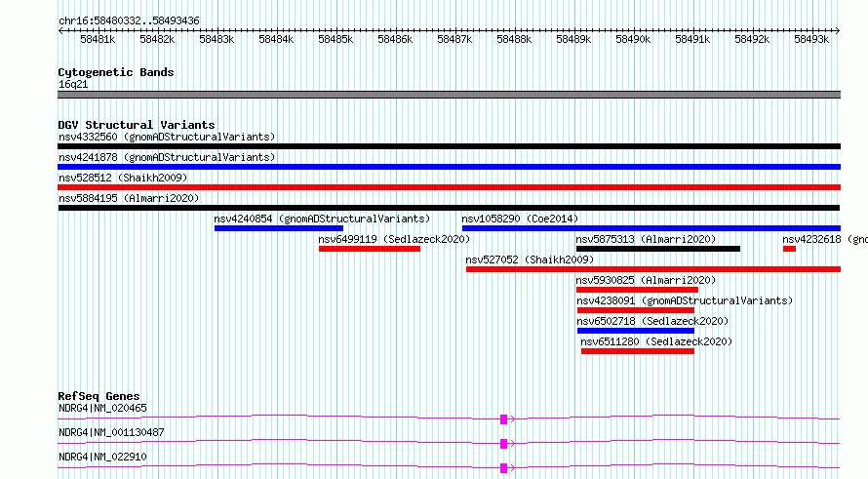Open the nsv4238091 gnomAD red bar
This screenshot has height=479, width=868.
pos(636,310)
